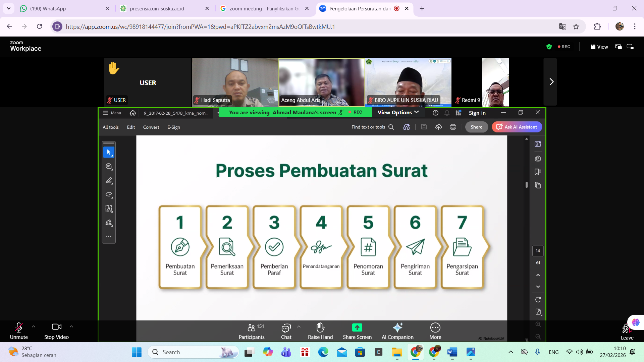Switch to presensia.uin-suska.ac.id tab
Image resolution: width=644 pixels, height=362 pixels.
[157, 8]
